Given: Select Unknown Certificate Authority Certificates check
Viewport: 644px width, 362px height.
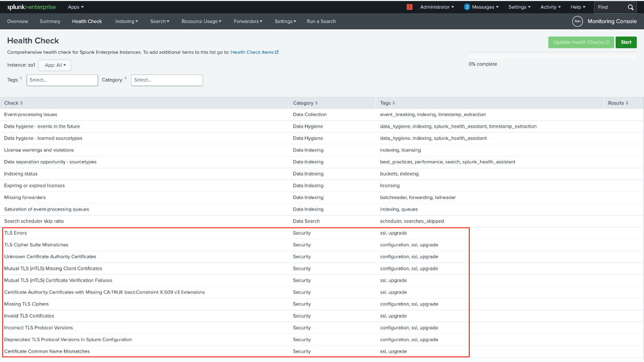Looking at the screenshot, I should (x=322, y=257).
